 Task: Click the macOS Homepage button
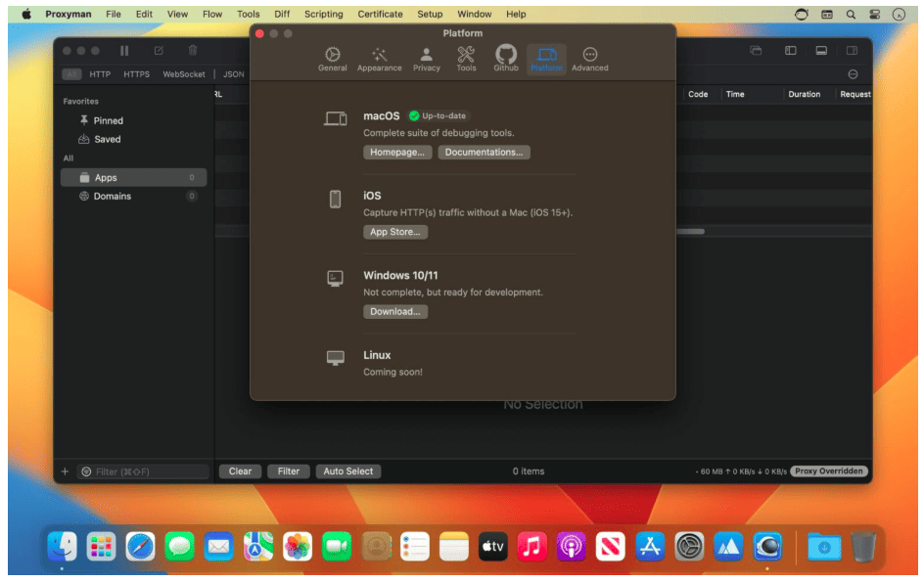tap(397, 152)
